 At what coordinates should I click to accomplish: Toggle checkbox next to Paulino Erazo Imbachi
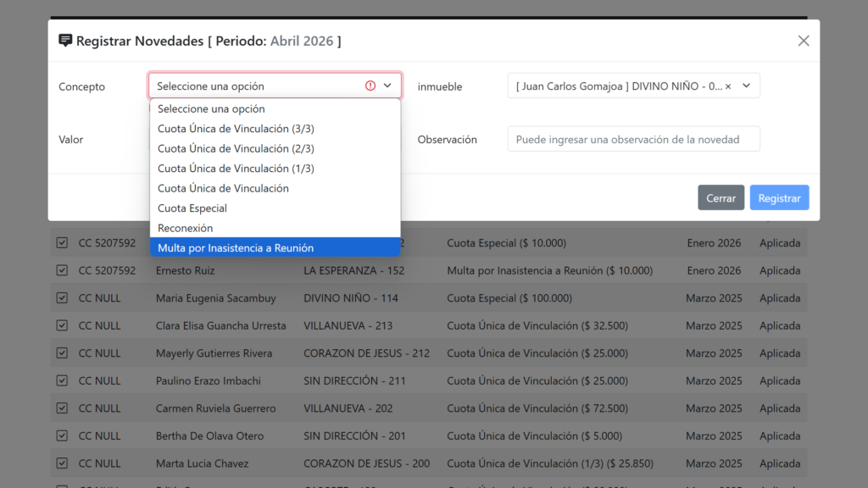62,380
